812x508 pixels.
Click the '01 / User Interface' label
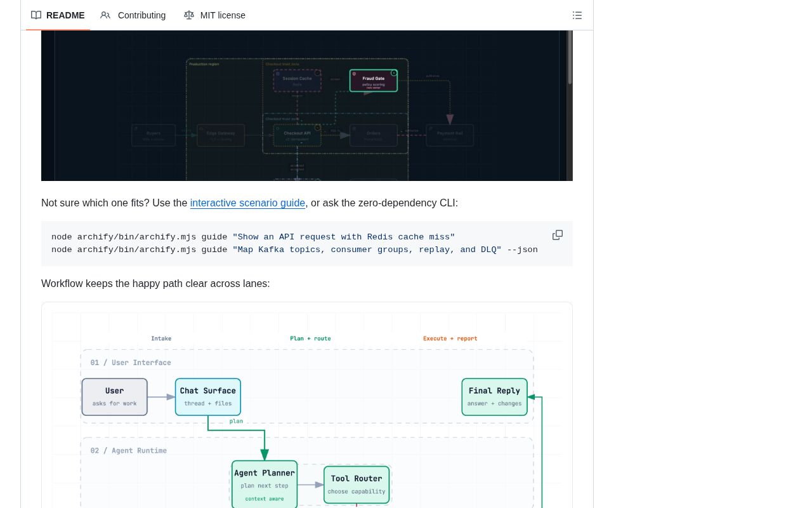pyautogui.click(x=131, y=363)
